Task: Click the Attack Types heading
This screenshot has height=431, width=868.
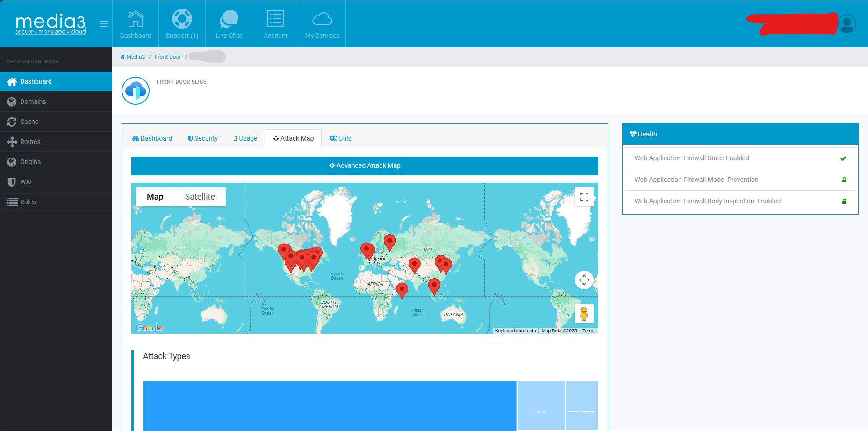Action: tap(166, 356)
